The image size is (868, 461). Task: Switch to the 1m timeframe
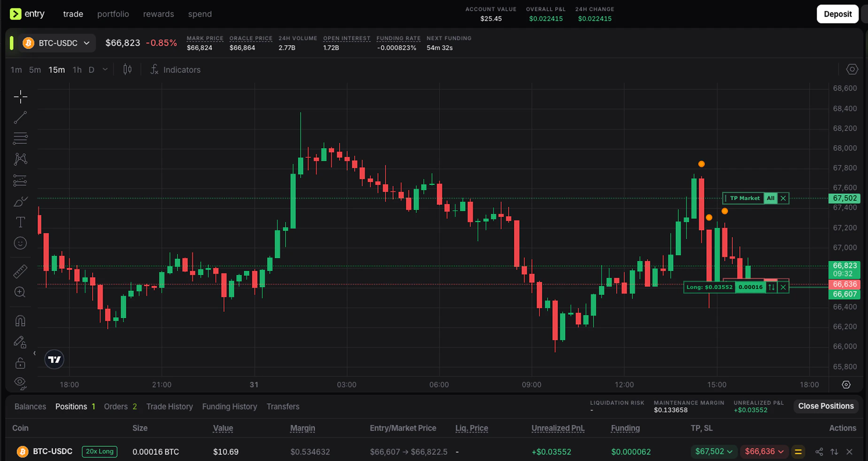(x=16, y=70)
